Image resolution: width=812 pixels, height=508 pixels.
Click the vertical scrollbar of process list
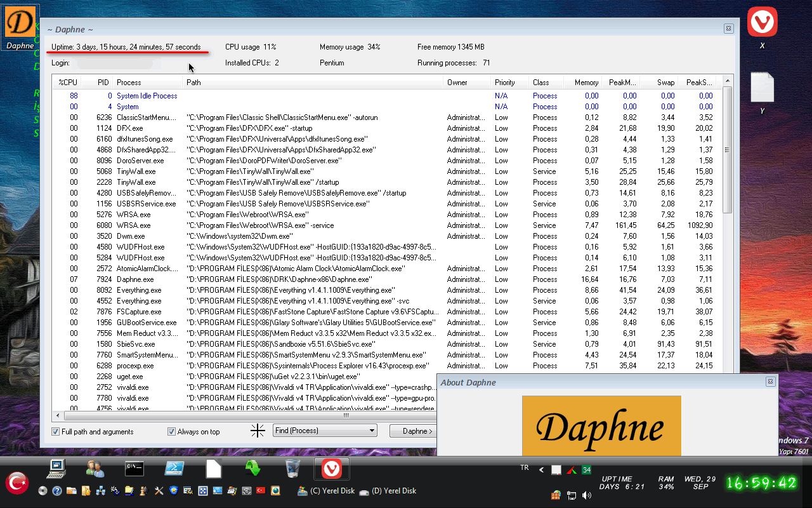(x=727, y=149)
